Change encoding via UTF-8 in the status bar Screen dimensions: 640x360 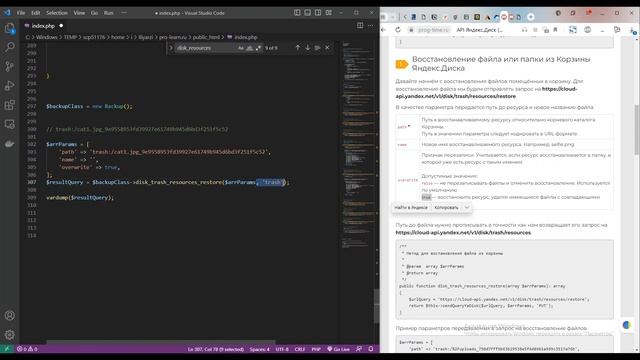pos(282,349)
